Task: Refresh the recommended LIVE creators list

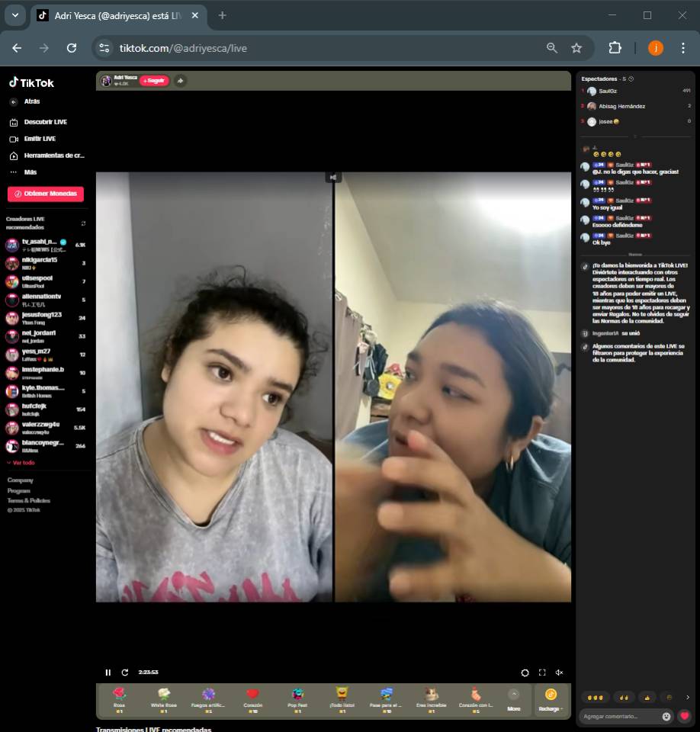Action: tap(83, 223)
